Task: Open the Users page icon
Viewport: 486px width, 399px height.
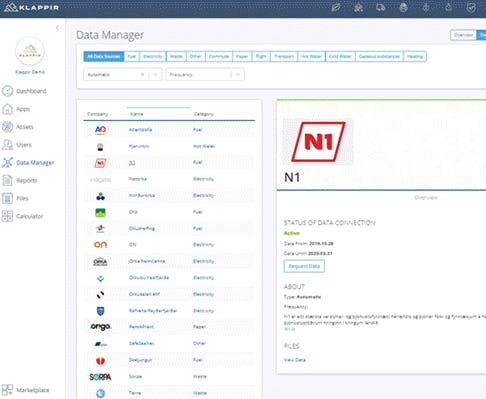Action: (7, 145)
